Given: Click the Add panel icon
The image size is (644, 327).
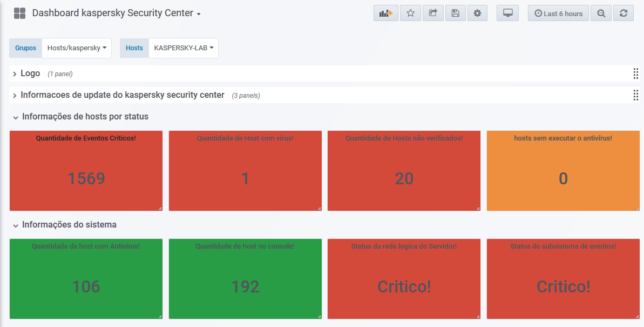Looking at the screenshot, I should click(385, 14).
